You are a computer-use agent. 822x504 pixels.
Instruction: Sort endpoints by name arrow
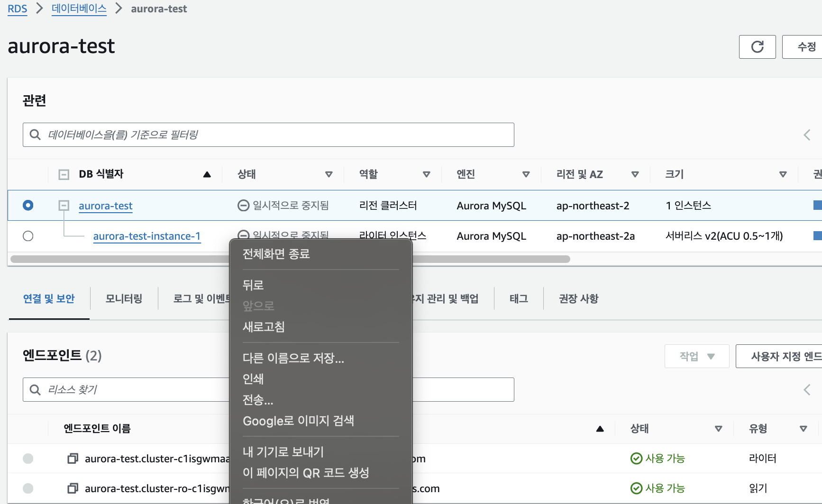pyautogui.click(x=600, y=429)
